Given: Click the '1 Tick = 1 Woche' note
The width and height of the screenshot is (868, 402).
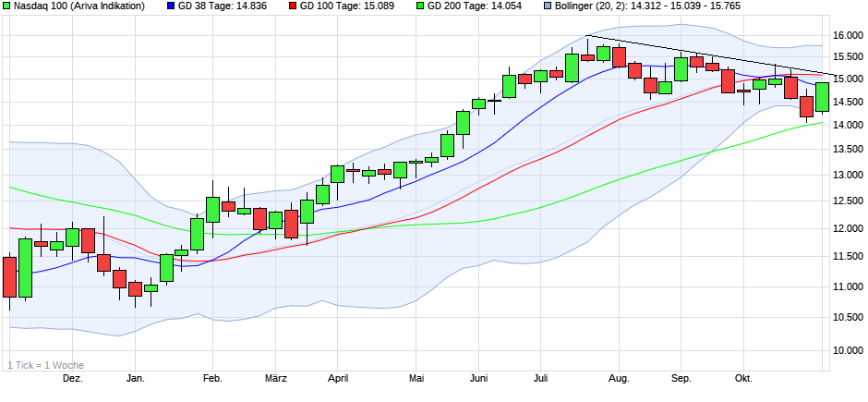Looking at the screenshot, I should click(x=46, y=365).
